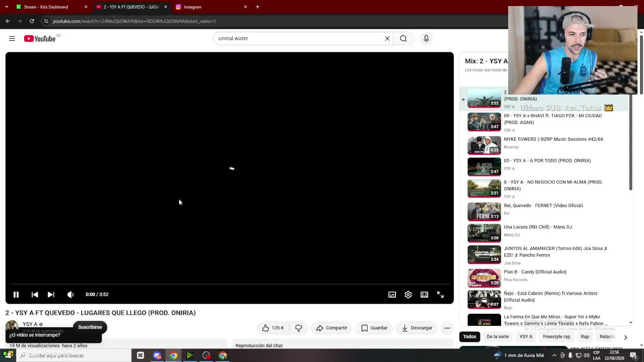The image size is (644, 362).
Task: Open the player settings gear
Action: pyautogui.click(x=408, y=295)
